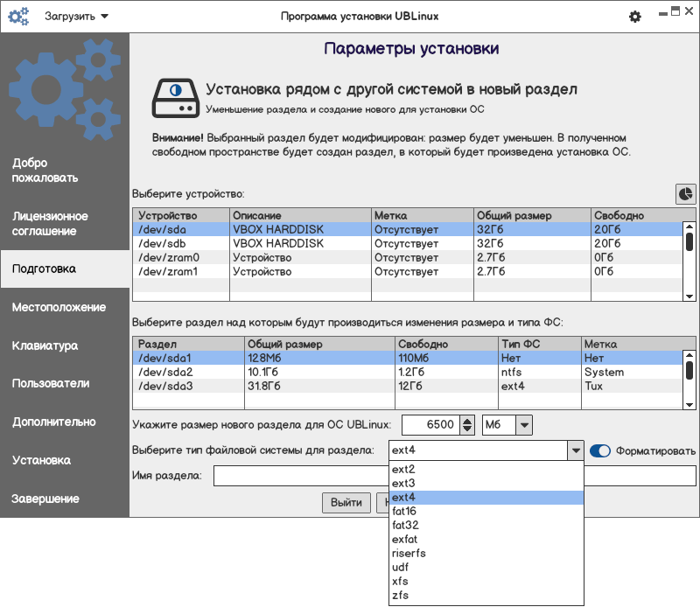The image size is (700, 607).
Task: Sort devices by Свободно column header
Action: pos(643,215)
